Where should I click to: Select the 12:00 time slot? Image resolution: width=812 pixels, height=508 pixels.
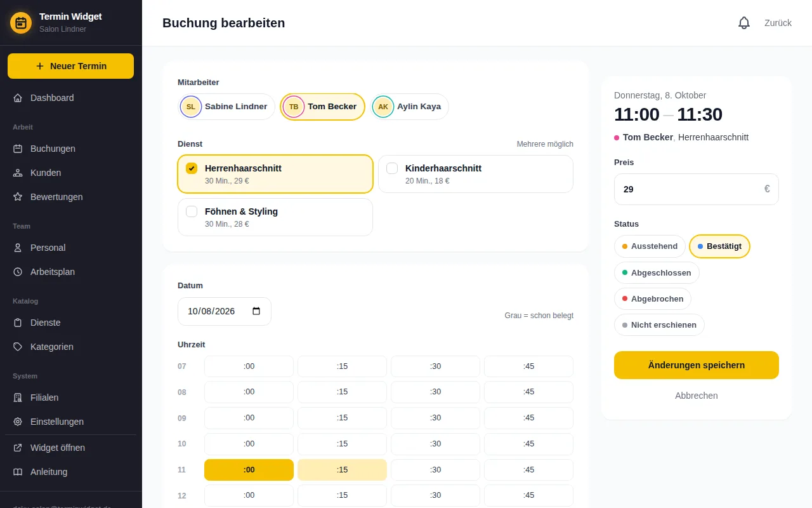click(x=249, y=495)
